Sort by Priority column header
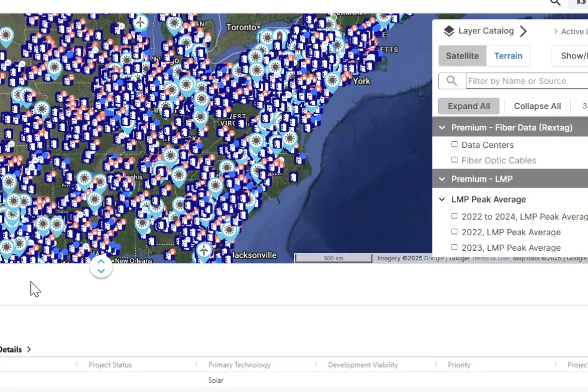The image size is (588, 392). tap(459, 365)
